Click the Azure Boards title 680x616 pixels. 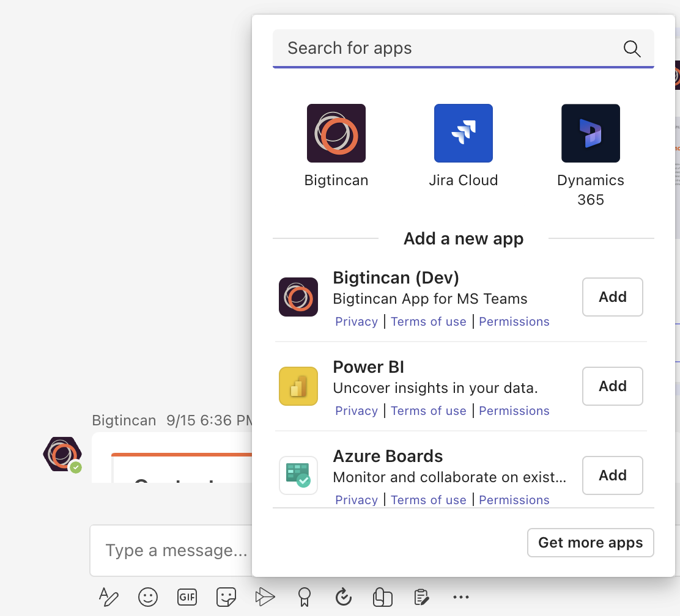click(388, 456)
